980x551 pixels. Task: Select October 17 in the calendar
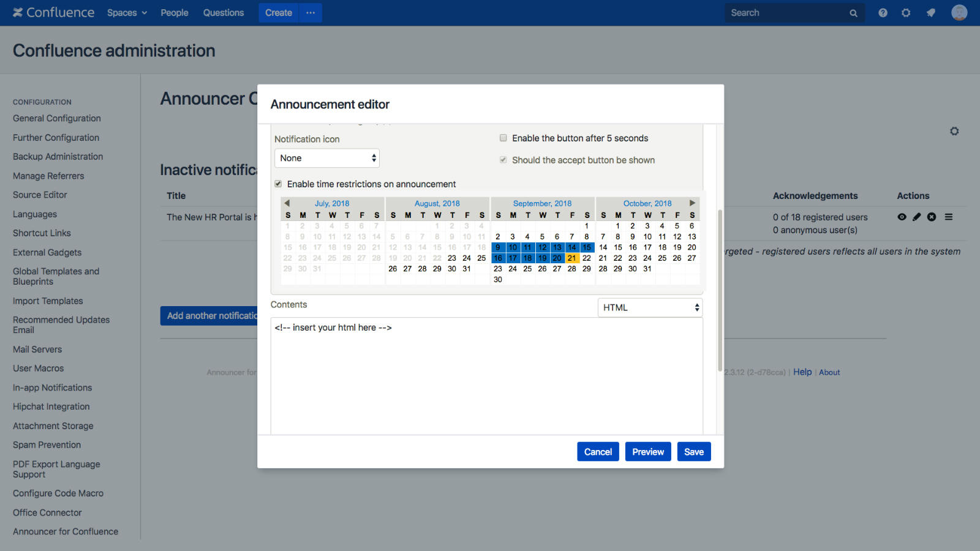pos(647,247)
